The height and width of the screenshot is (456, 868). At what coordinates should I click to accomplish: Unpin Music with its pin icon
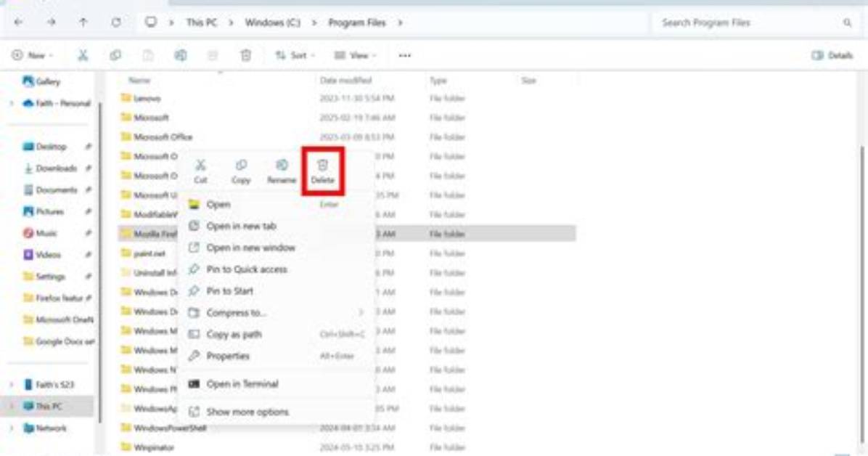(88, 232)
